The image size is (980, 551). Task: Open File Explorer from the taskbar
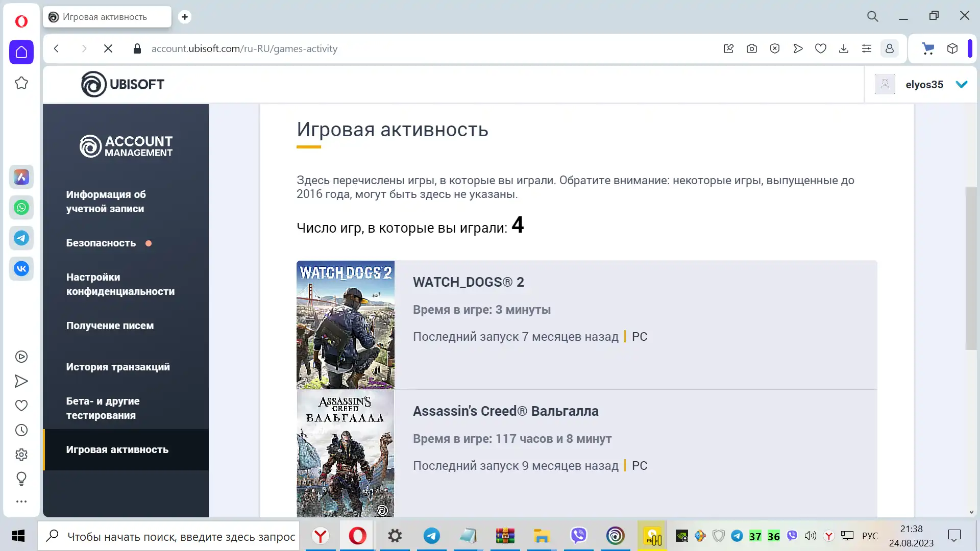pos(542,536)
